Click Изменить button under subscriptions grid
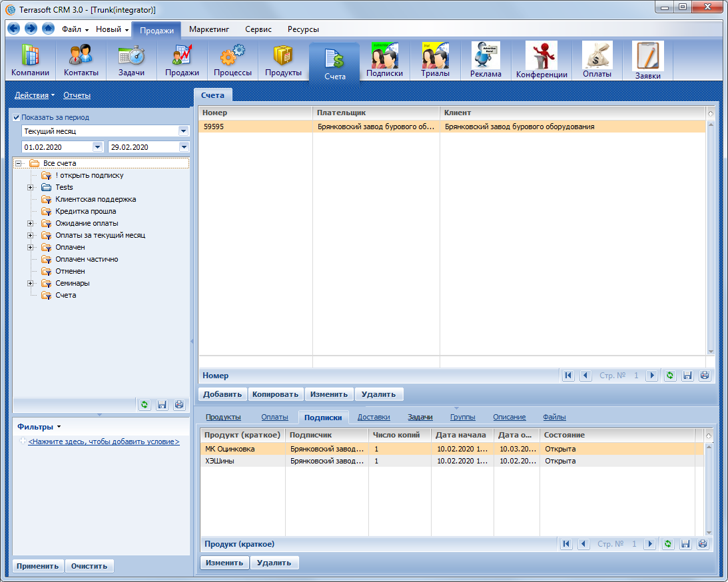This screenshot has height=582, width=728. coord(224,563)
